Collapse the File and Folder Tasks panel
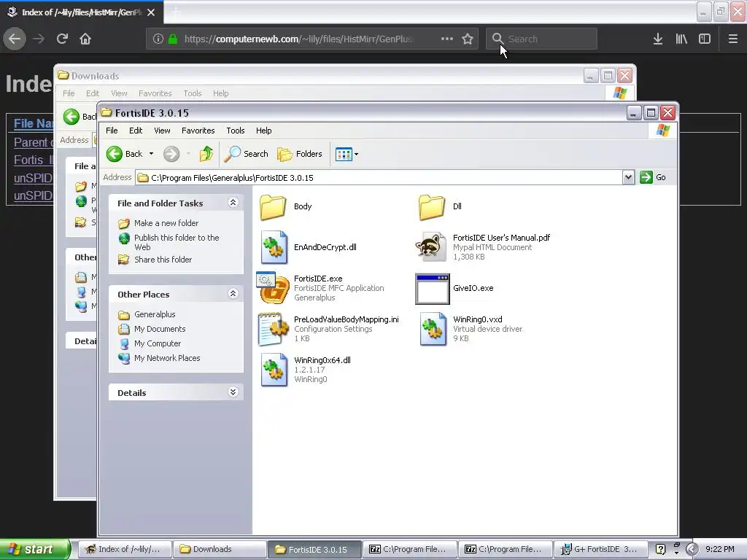Viewport: 747px width, 560px height. tap(233, 203)
